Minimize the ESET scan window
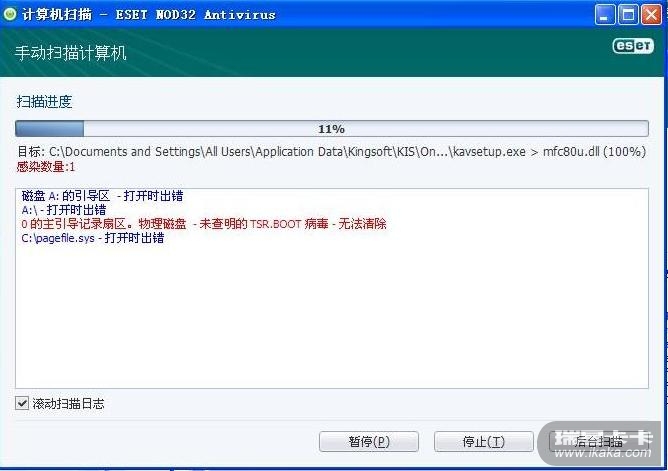Image resolution: width=668 pixels, height=471 pixels. tap(605, 15)
